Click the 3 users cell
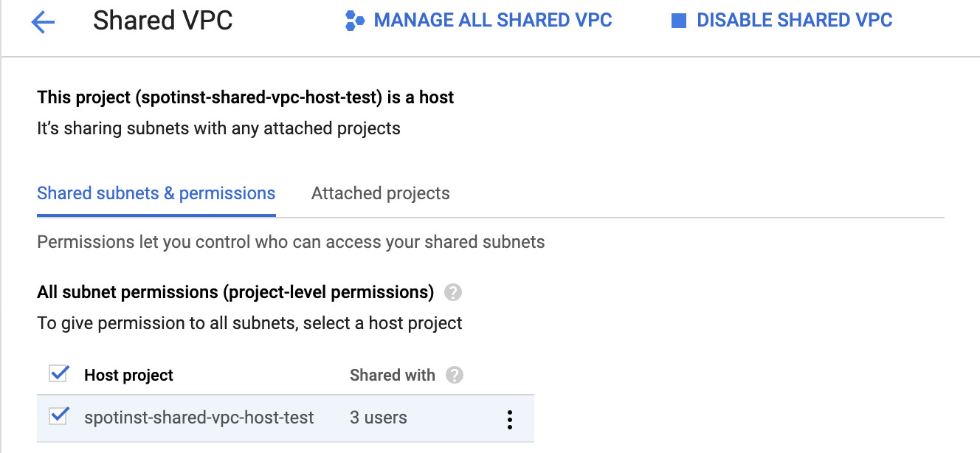The height and width of the screenshot is (453, 980). 379,418
